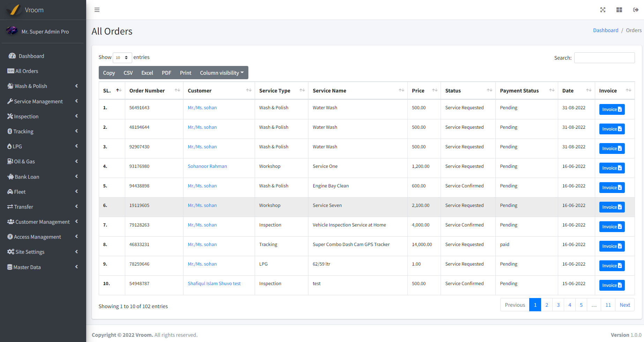Select Transfer in the sidebar menu
The height and width of the screenshot is (342, 644).
pyautogui.click(x=43, y=207)
